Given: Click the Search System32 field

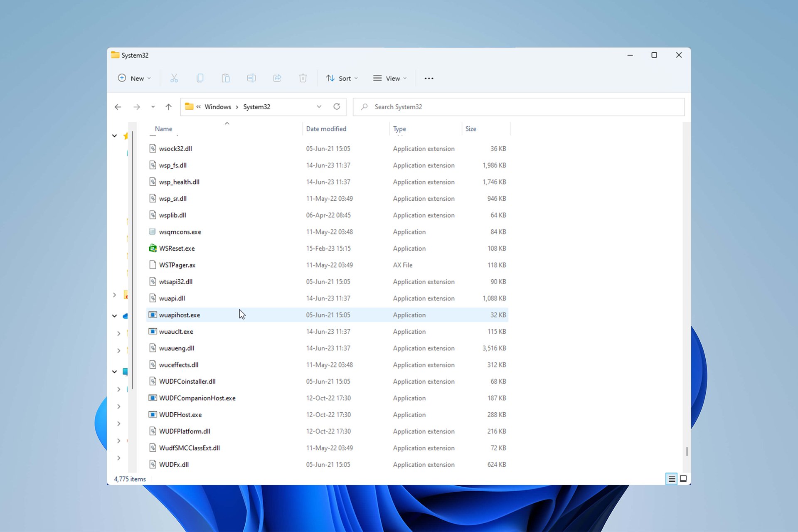Looking at the screenshot, I should 519,107.
